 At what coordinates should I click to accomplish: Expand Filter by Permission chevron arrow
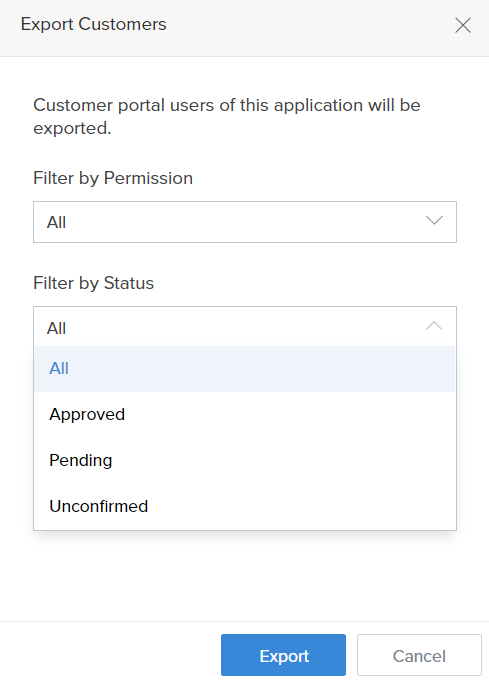(x=434, y=220)
